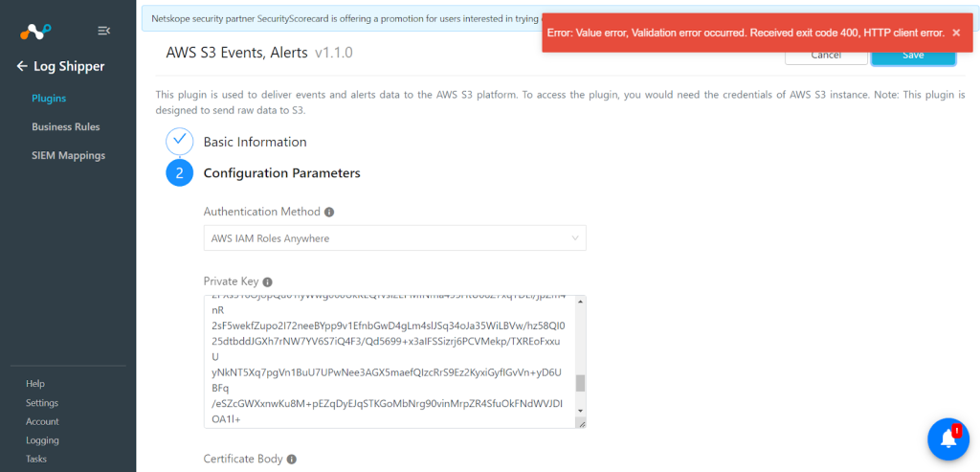980x472 pixels.
Task: Open the Plugins menu item
Action: (49, 99)
